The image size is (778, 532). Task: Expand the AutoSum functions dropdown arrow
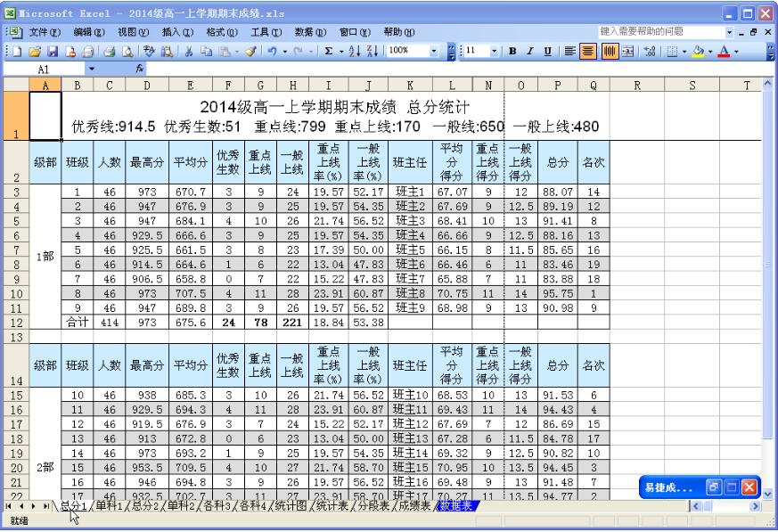341,51
